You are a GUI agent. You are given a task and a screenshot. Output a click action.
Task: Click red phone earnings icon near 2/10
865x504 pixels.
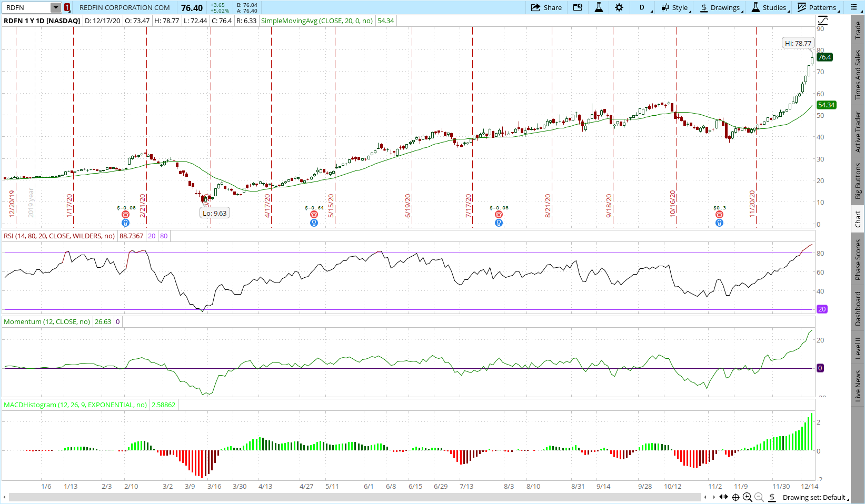coord(125,215)
